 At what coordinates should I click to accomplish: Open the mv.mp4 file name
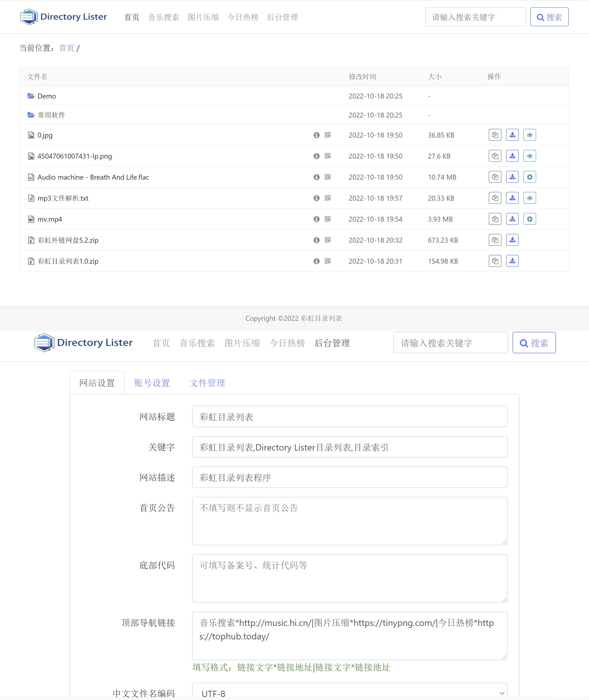tap(49, 219)
